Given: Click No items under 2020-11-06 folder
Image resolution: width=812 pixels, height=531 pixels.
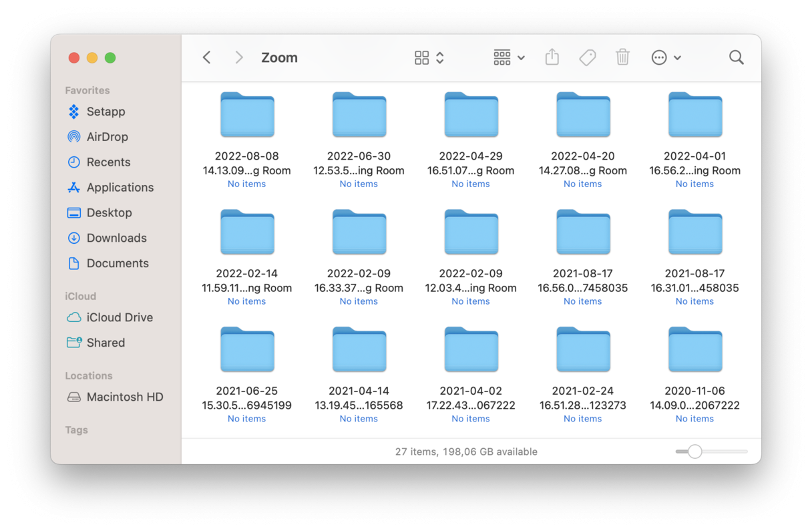Looking at the screenshot, I should 694,419.
